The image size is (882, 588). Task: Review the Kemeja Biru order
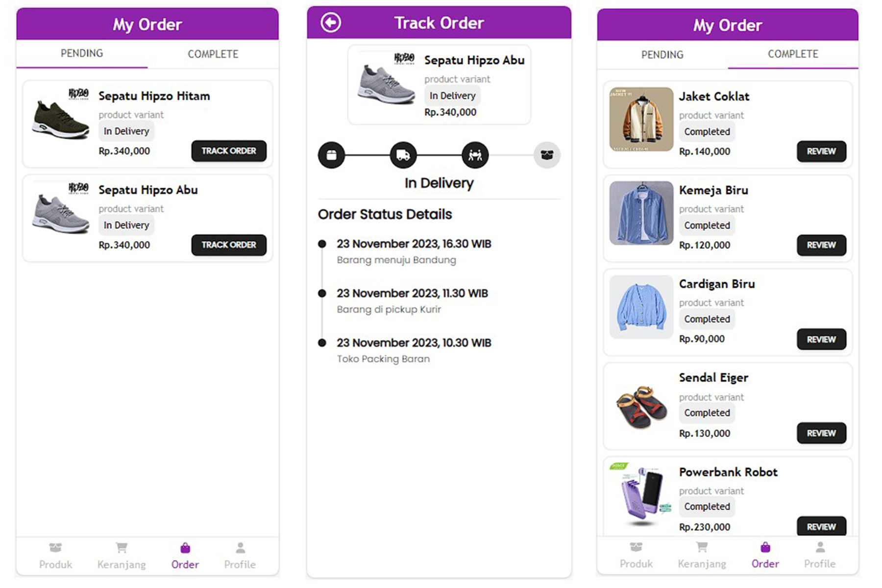tap(821, 245)
